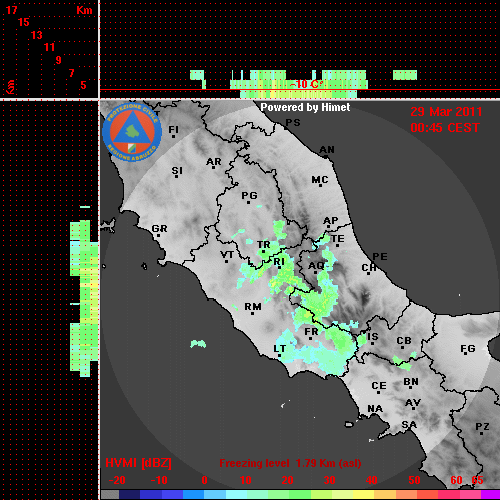Select the NA city marker
Viewport: 500px width, 500px height.
(x=375, y=415)
